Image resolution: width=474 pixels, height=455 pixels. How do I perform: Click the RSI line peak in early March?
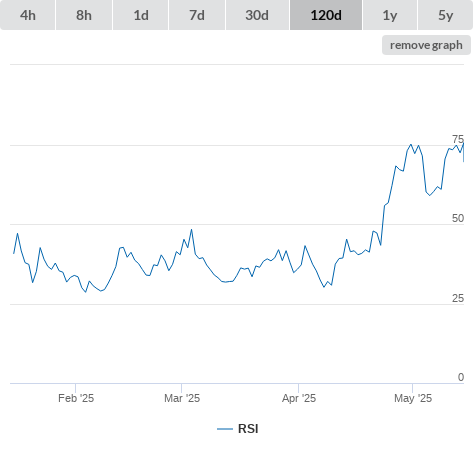pyautogui.click(x=191, y=230)
